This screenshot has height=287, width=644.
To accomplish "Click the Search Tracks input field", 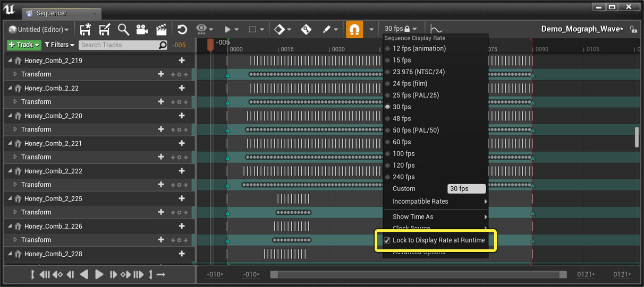I will pyautogui.click(x=118, y=45).
